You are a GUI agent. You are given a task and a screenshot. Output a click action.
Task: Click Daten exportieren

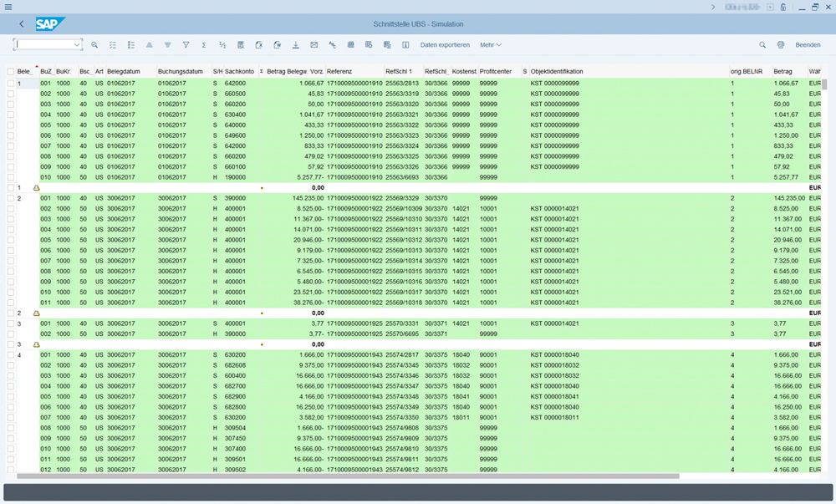point(445,44)
